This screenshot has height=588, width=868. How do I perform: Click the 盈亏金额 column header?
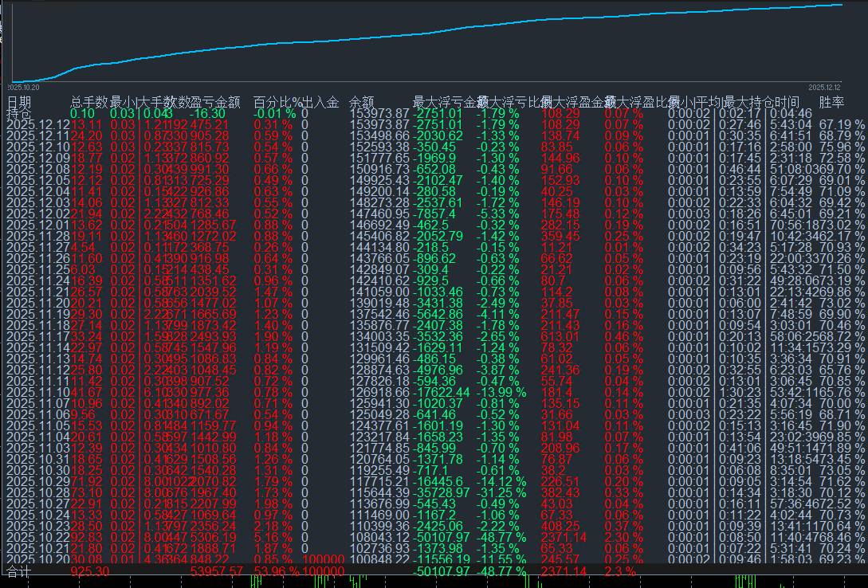(215, 102)
